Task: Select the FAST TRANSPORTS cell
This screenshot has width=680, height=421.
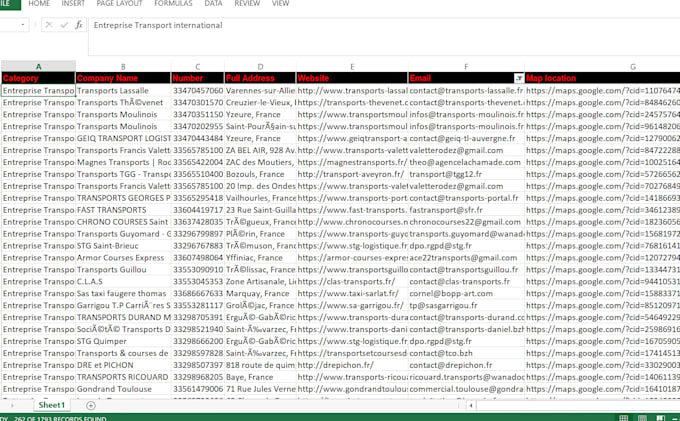Action: tap(123, 210)
